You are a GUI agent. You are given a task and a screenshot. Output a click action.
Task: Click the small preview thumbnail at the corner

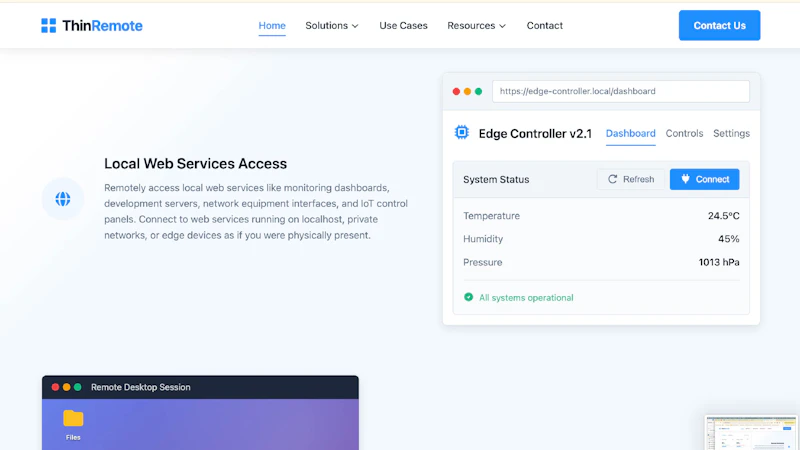pyautogui.click(x=752, y=433)
